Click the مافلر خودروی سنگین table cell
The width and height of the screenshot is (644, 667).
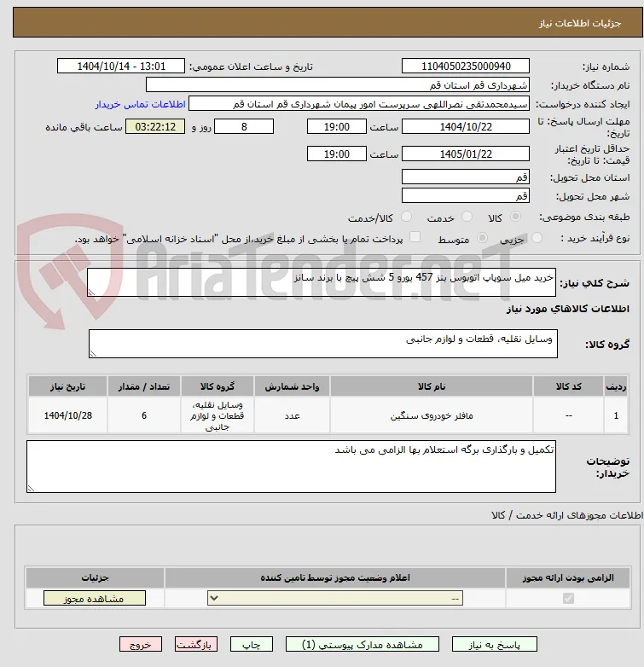pyautogui.click(x=432, y=415)
